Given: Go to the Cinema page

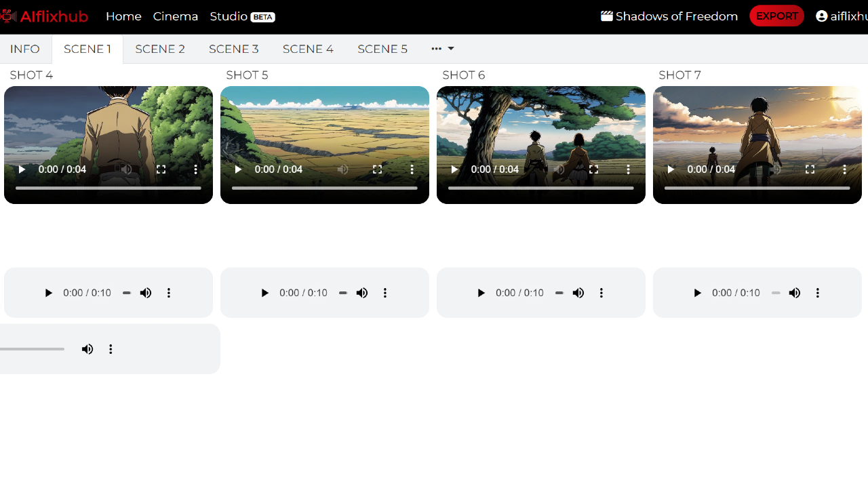Looking at the screenshot, I should (x=176, y=16).
